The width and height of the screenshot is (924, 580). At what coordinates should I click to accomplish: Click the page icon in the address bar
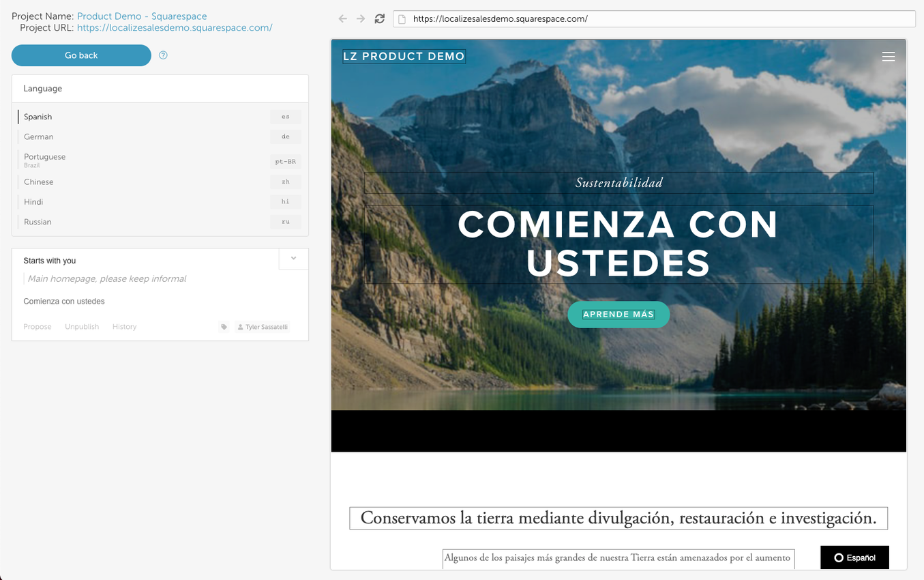point(401,18)
